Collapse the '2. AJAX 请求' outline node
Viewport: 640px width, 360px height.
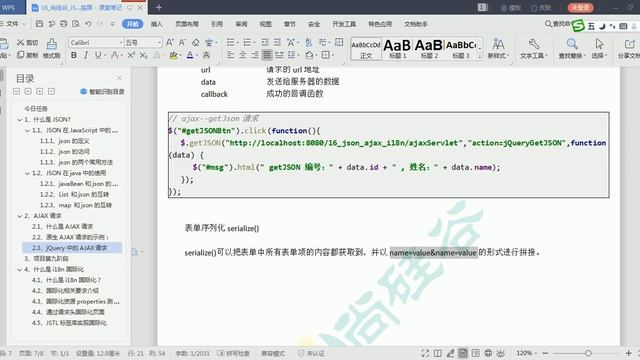(19, 216)
